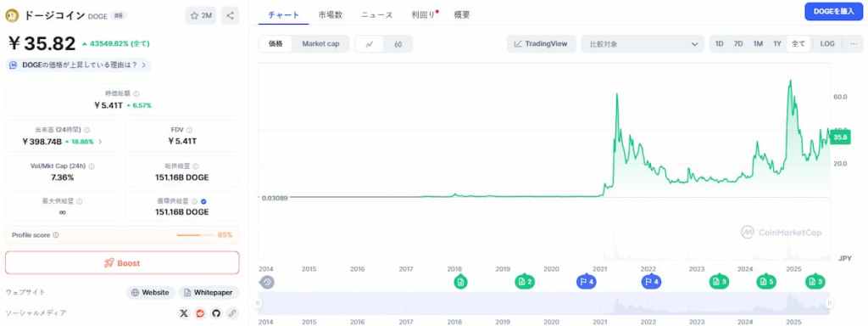Set chart range to 全て
Image resolution: width=868 pixels, height=326 pixels.
click(x=798, y=44)
